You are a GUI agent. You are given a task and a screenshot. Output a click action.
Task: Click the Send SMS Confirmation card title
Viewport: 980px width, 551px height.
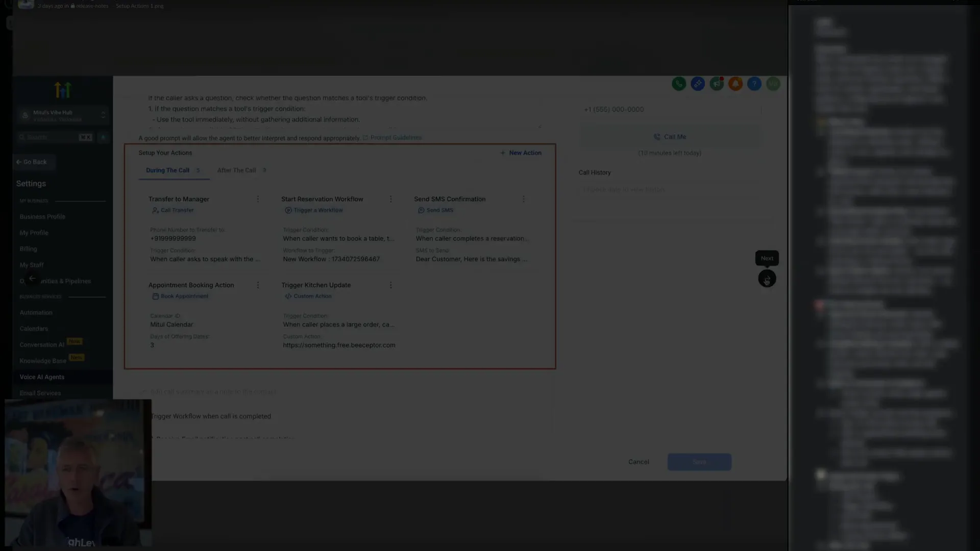(450, 199)
